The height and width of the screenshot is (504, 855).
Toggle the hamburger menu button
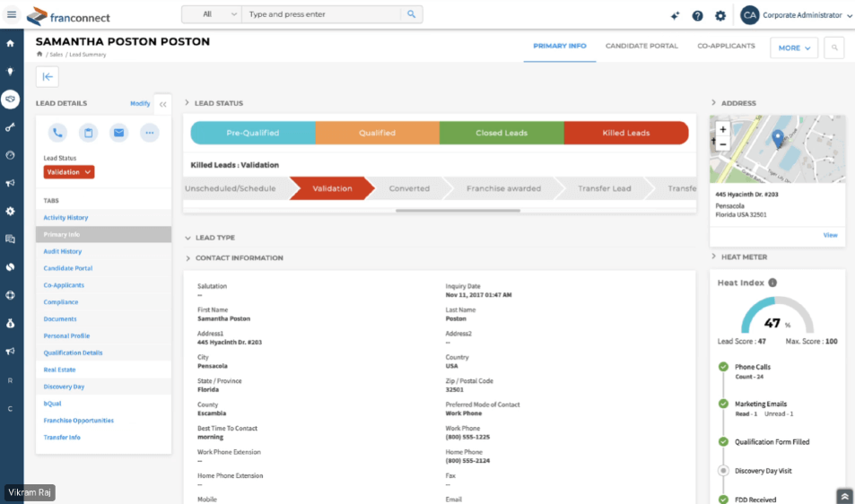(12, 14)
